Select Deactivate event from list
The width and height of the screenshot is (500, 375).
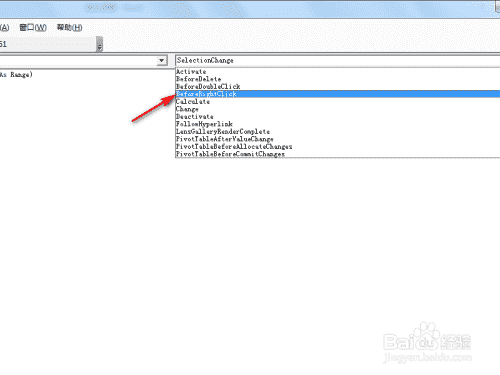pos(337,117)
